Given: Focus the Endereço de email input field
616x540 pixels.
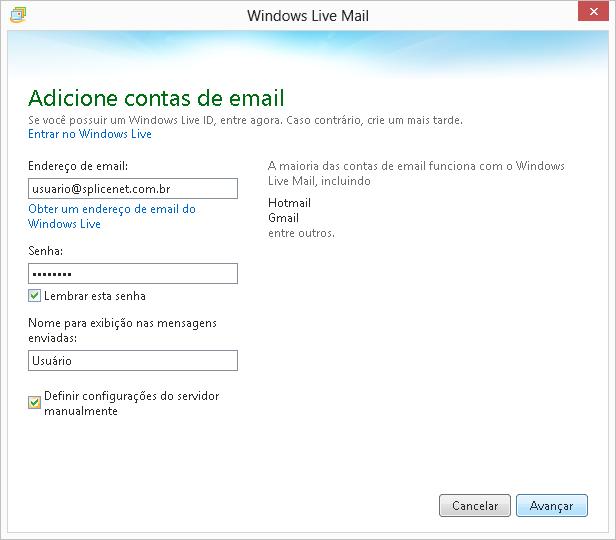Looking at the screenshot, I should pos(133,189).
